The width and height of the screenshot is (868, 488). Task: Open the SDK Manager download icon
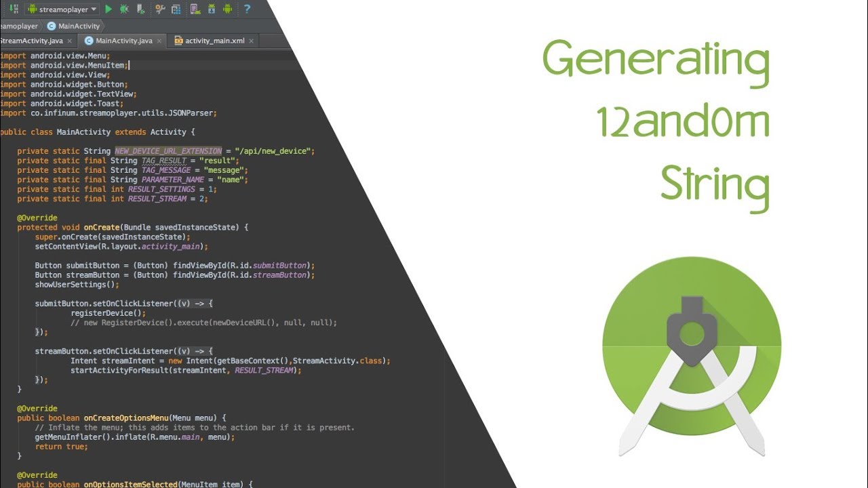click(212, 9)
